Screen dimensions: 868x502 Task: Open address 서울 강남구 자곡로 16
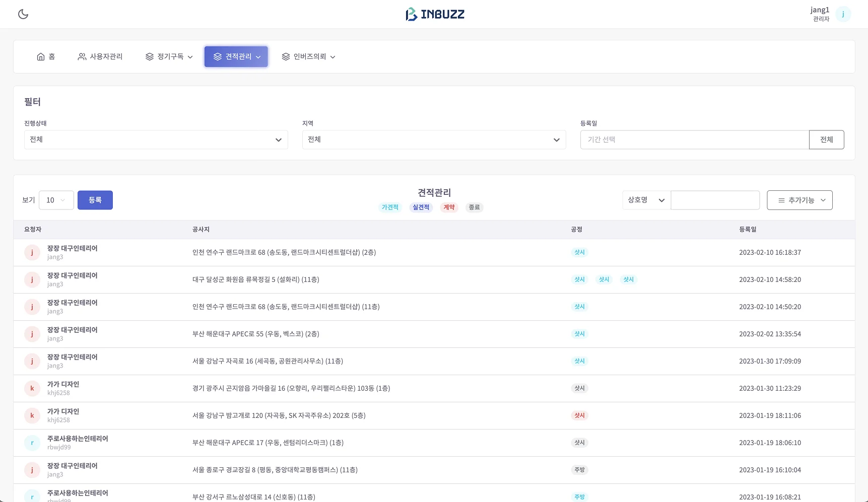click(268, 361)
